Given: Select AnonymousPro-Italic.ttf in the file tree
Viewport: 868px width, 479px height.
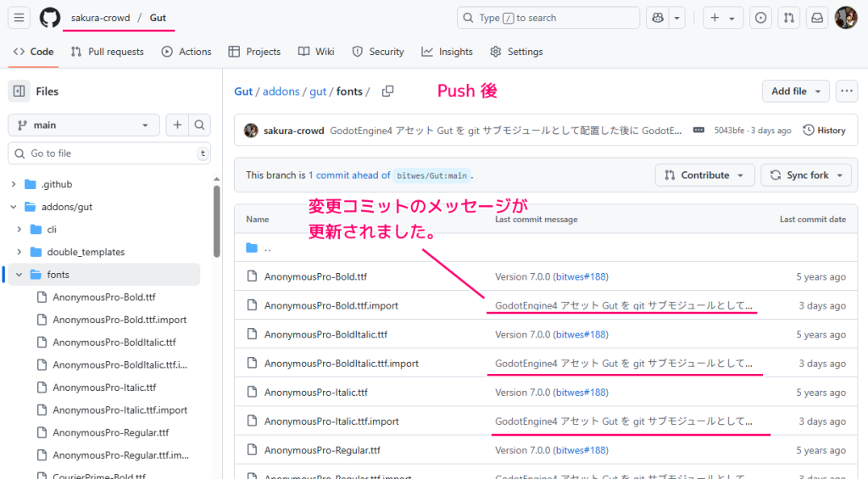Looking at the screenshot, I should tap(104, 387).
